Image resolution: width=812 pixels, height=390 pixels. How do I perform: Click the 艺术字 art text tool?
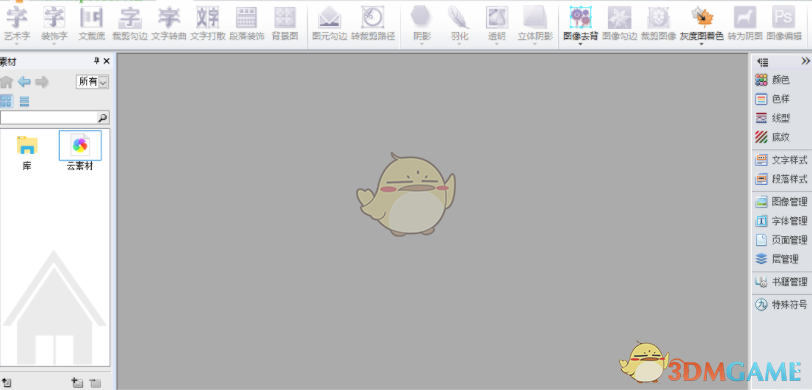pyautogui.click(x=17, y=23)
